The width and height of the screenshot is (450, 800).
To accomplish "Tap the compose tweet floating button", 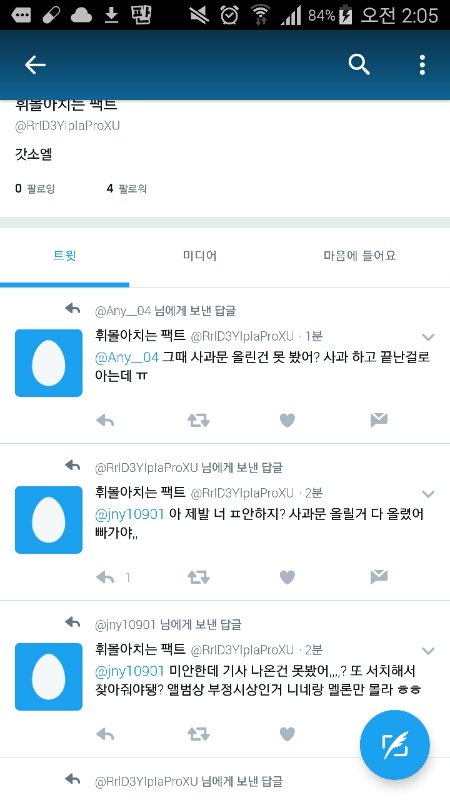I will pyautogui.click(x=395, y=745).
